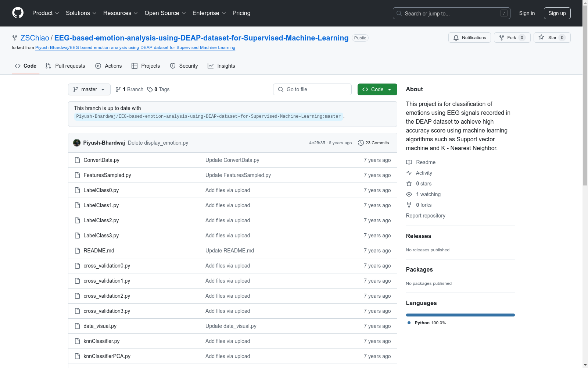This screenshot has width=588, height=368.
Task: Click the notification bell icon
Action: pos(456,38)
